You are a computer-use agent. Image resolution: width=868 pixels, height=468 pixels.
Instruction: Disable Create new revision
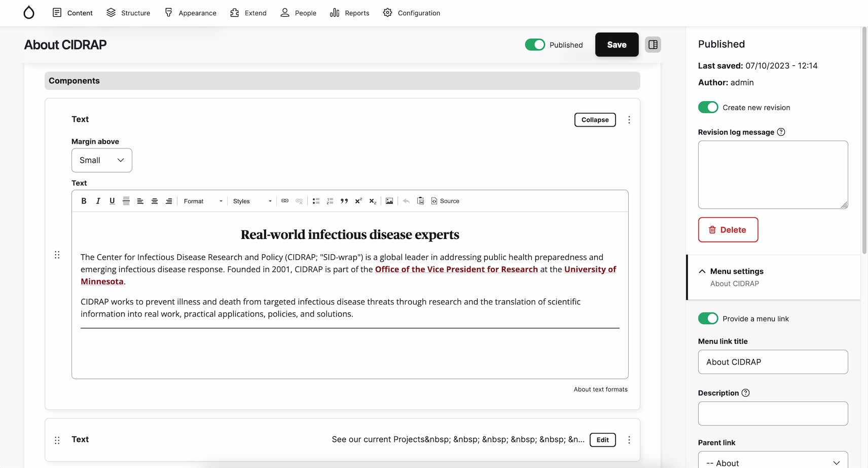[x=708, y=107]
